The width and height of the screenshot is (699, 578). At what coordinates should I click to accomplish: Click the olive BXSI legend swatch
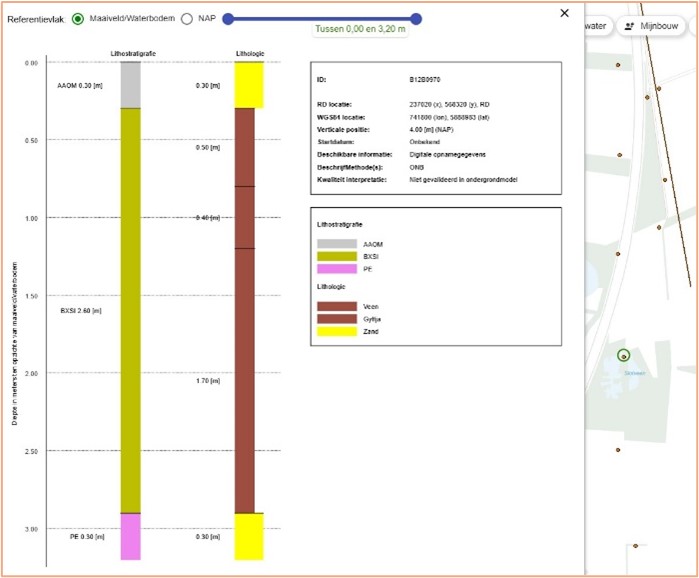pyautogui.click(x=335, y=257)
